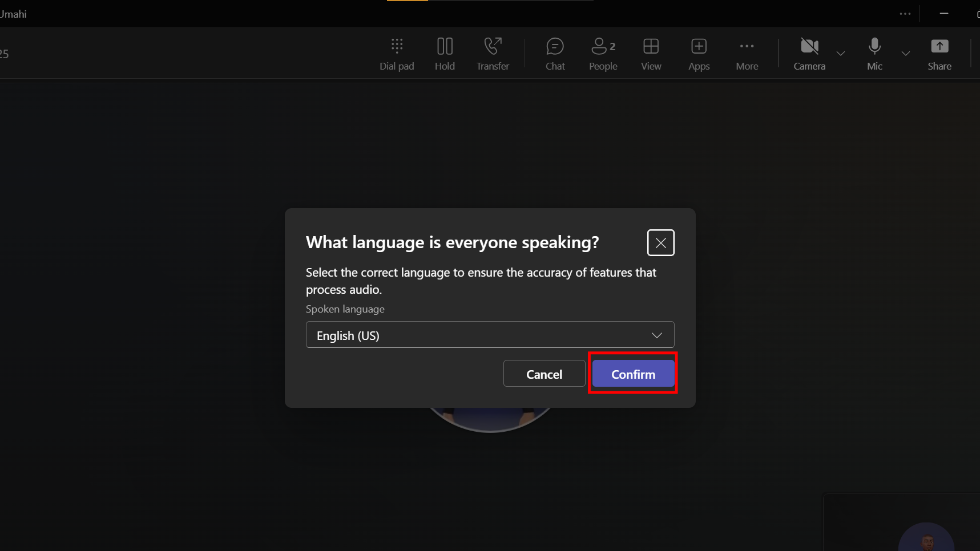This screenshot has height=551, width=980.
Task: Open the View layout options
Action: pyautogui.click(x=651, y=54)
